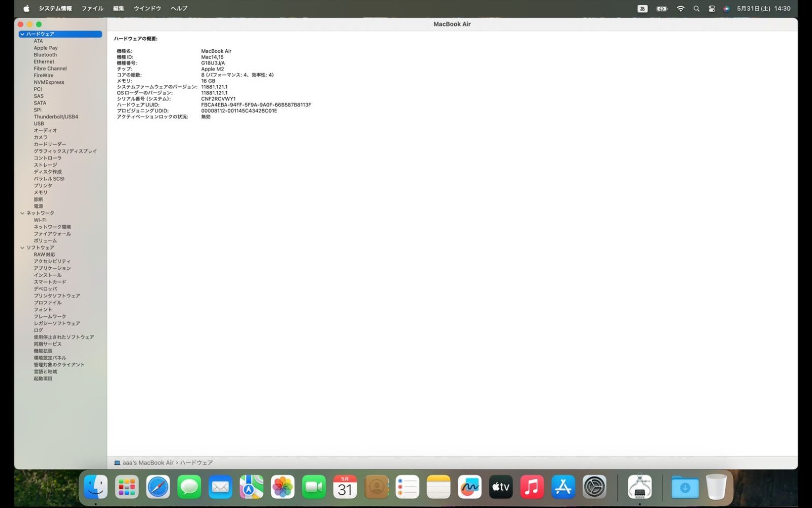Open the ヘルプ menu
Screen dimensions: 812x508
179,8
